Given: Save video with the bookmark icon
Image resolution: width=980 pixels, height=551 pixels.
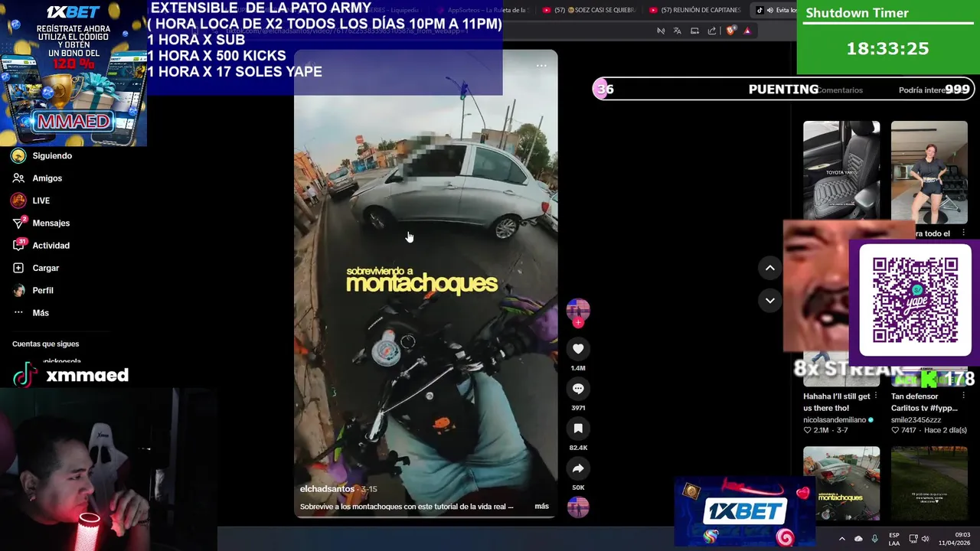Looking at the screenshot, I should [578, 429].
